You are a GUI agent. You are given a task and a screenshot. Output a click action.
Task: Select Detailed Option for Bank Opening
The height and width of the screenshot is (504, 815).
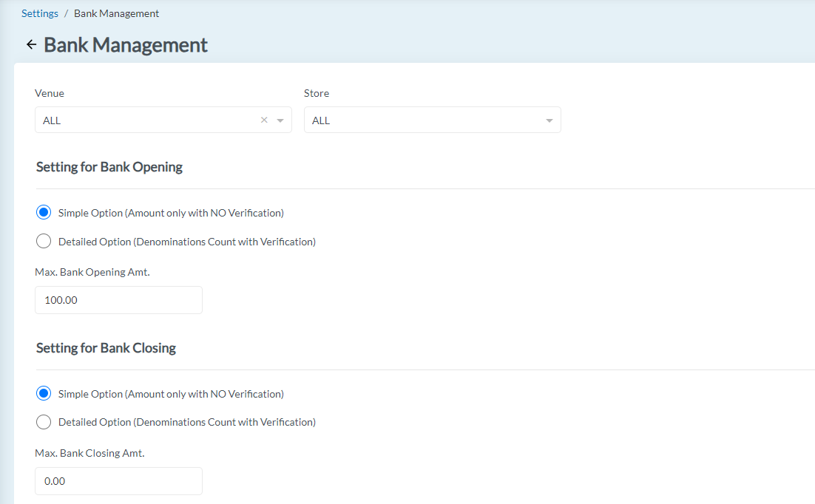[43, 241]
